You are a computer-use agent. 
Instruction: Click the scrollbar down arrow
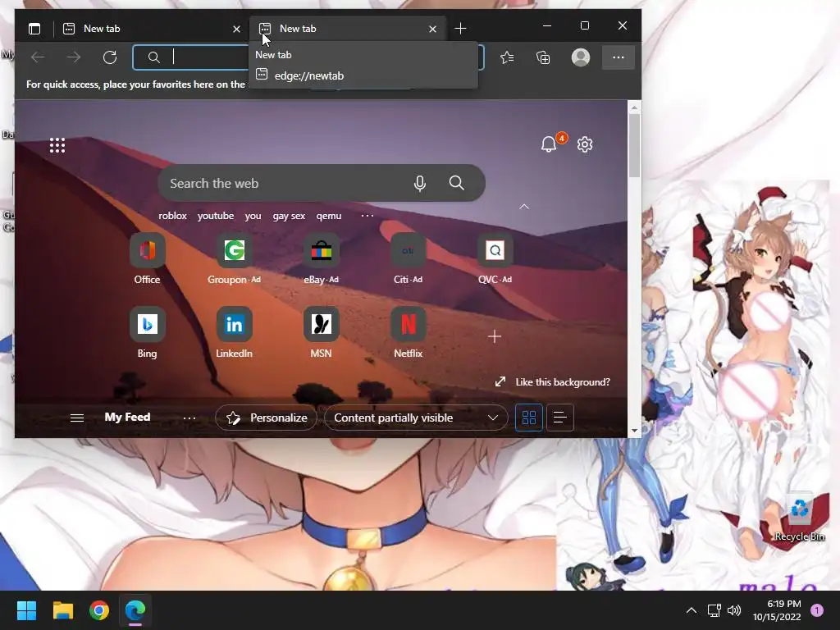(x=634, y=431)
